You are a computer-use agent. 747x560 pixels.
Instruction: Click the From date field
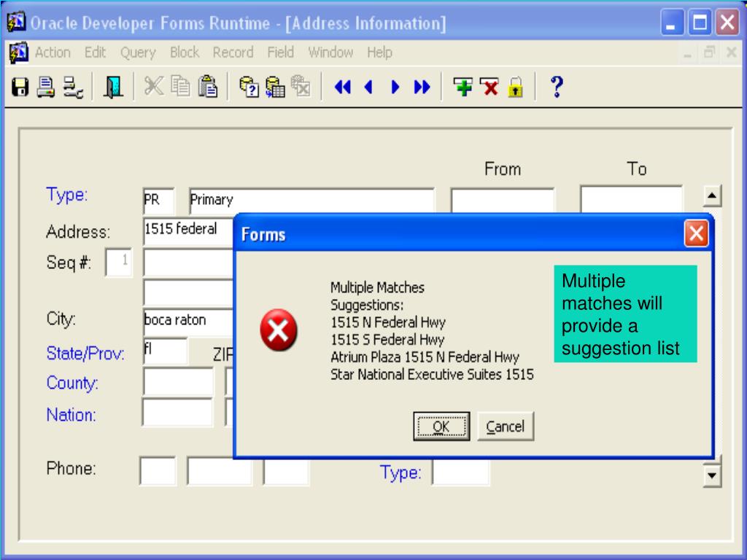click(x=503, y=200)
